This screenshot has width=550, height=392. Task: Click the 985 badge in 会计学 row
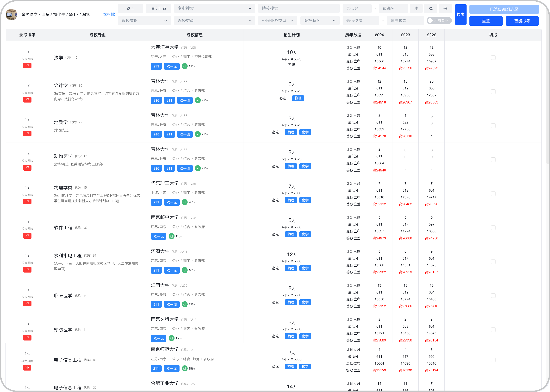[156, 100]
